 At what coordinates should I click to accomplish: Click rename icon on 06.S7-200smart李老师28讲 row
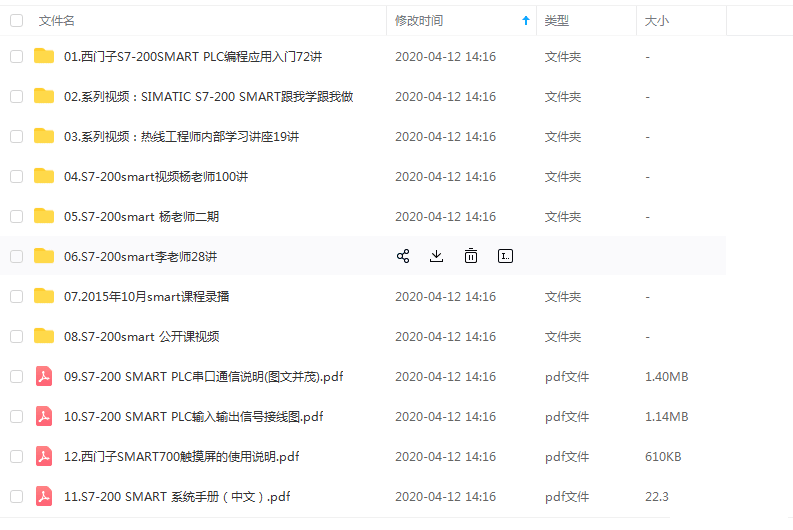(x=506, y=256)
